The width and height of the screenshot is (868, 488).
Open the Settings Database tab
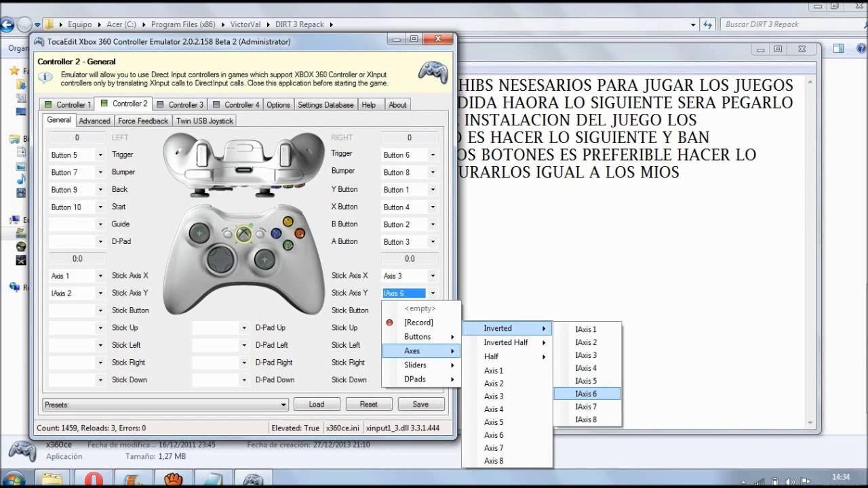(325, 104)
